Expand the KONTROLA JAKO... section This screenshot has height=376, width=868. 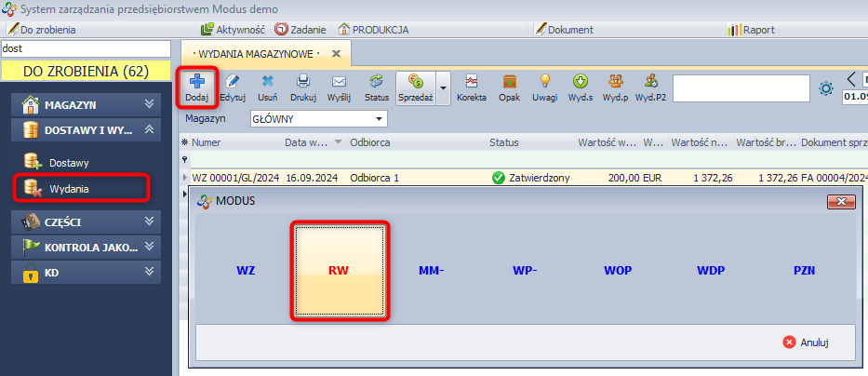tap(86, 247)
